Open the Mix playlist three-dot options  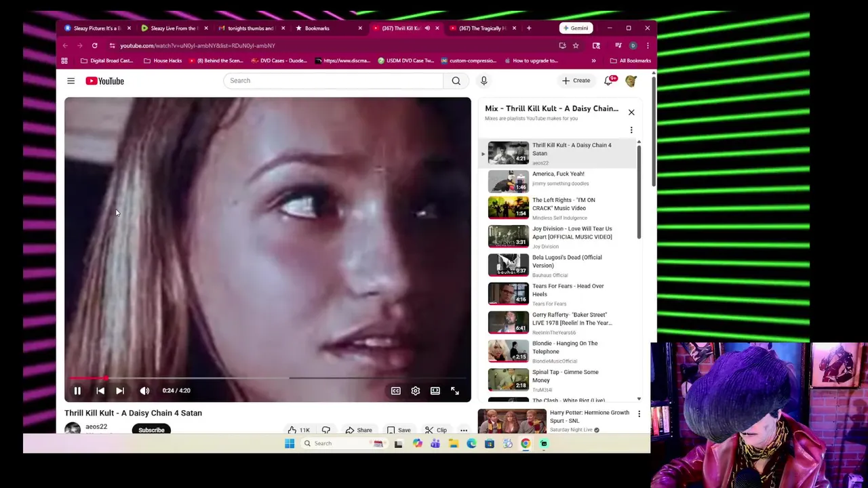tap(631, 130)
